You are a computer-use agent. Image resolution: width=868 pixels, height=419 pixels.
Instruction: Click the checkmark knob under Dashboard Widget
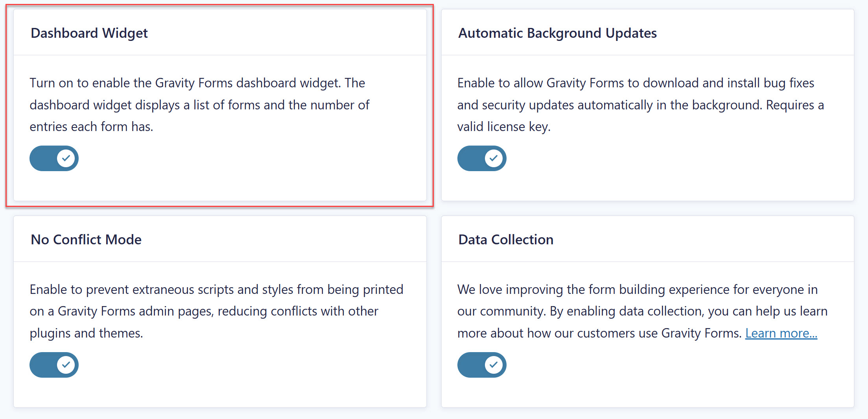point(66,159)
